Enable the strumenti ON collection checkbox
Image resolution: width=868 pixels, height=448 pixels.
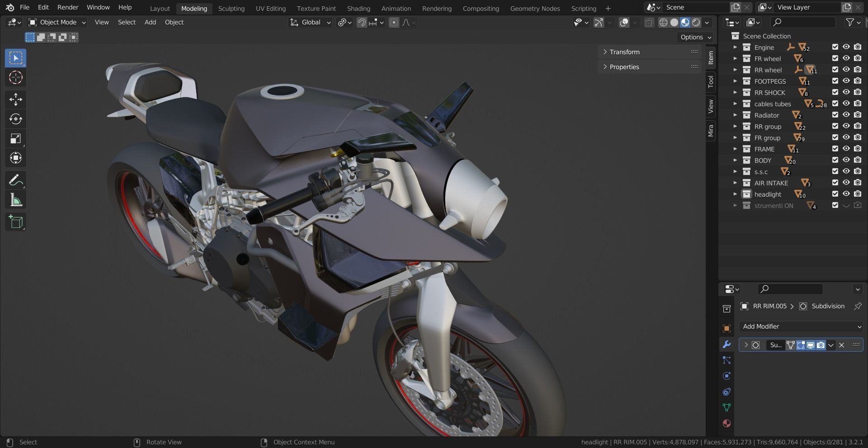835,205
